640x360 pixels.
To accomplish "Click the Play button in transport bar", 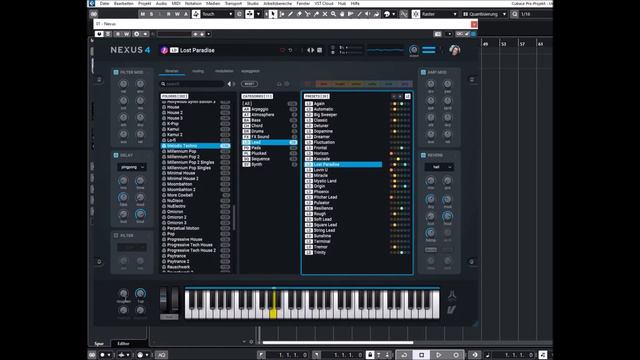I will [x=438, y=355].
